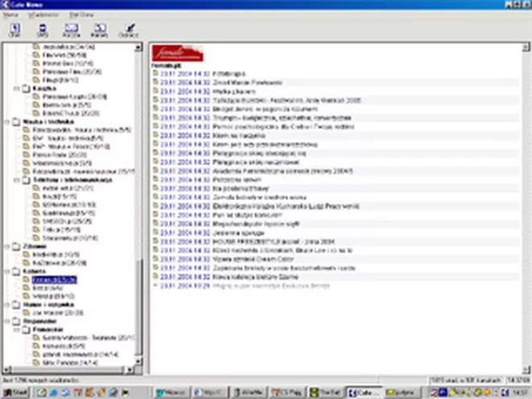Click the envelope Poczta toolbar icon
The height and width of the screenshot is (399, 532).
pos(71,30)
